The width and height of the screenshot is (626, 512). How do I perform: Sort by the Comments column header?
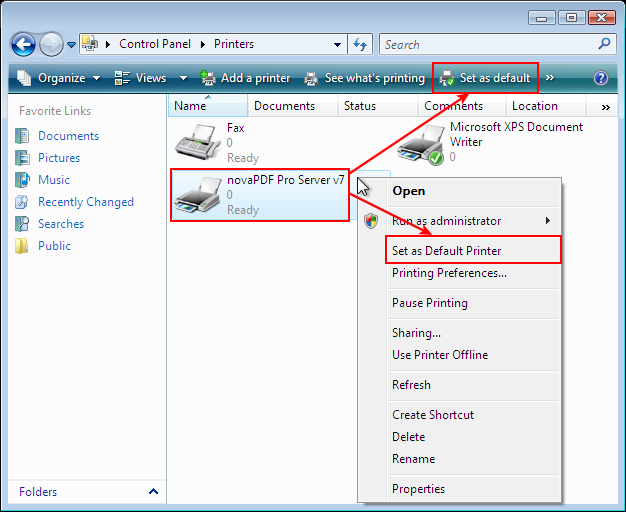[462, 106]
